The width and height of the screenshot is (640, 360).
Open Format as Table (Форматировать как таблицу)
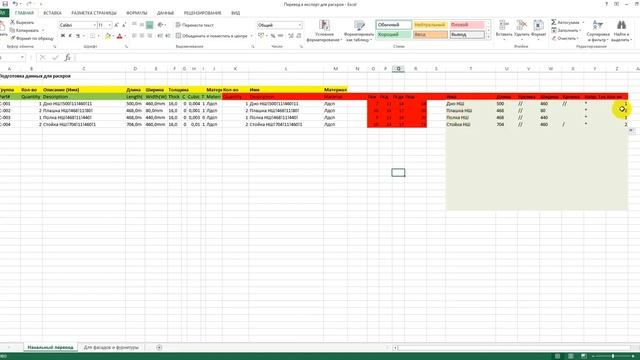pyautogui.click(x=359, y=31)
